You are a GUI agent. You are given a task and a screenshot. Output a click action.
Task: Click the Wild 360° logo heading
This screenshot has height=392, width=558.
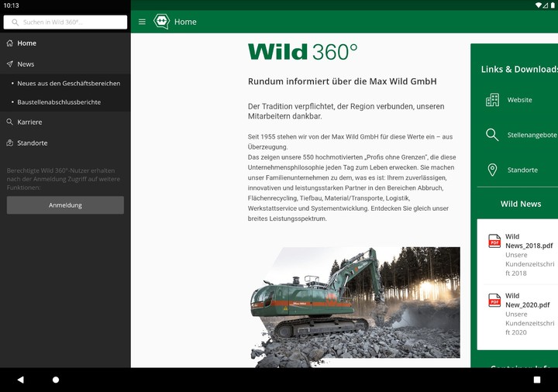[x=302, y=52]
